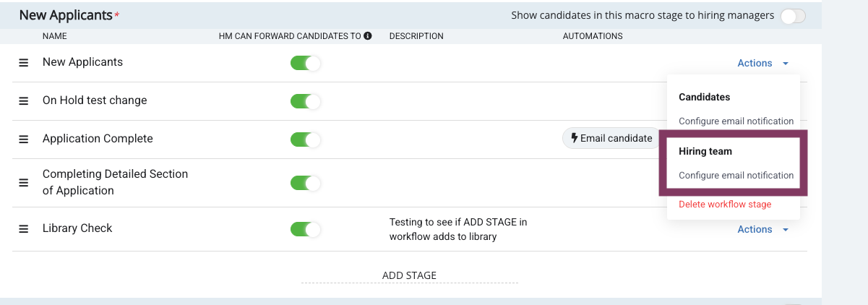This screenshot has height=305, width=868.
Task: Grab the drag handle for New Applicants row
Action: [x=23, y=63]
